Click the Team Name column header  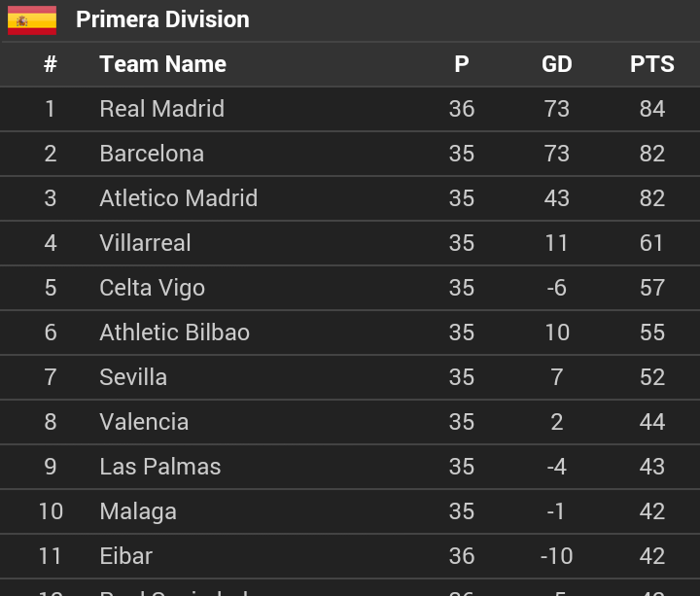tap(163, 64)
